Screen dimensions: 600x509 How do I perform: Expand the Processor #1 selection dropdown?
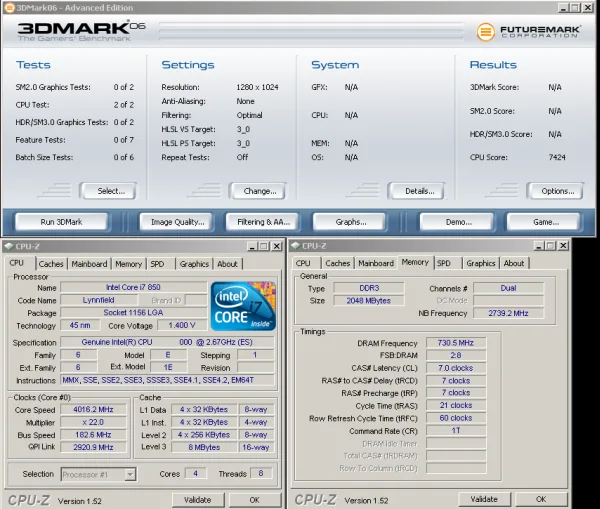(x=130, y=475)
